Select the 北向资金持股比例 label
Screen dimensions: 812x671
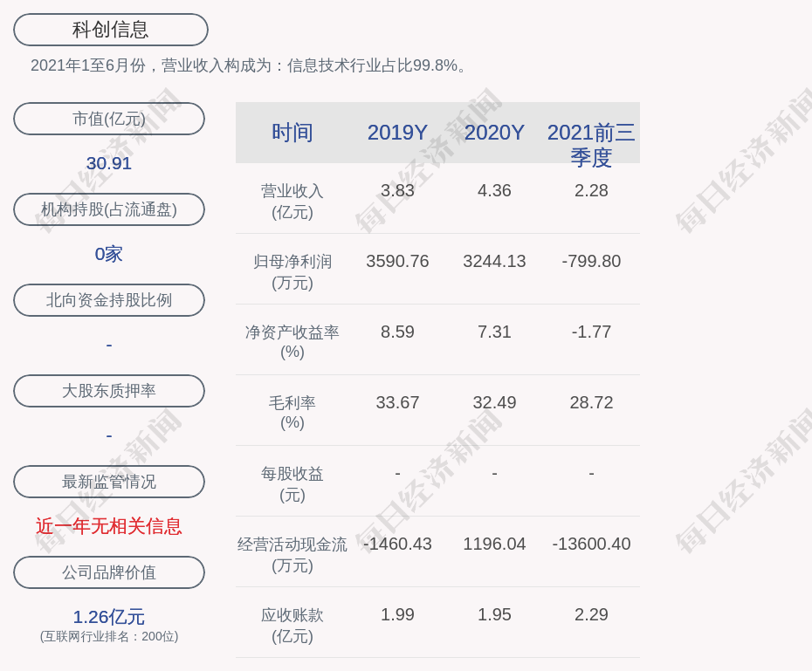109,300
